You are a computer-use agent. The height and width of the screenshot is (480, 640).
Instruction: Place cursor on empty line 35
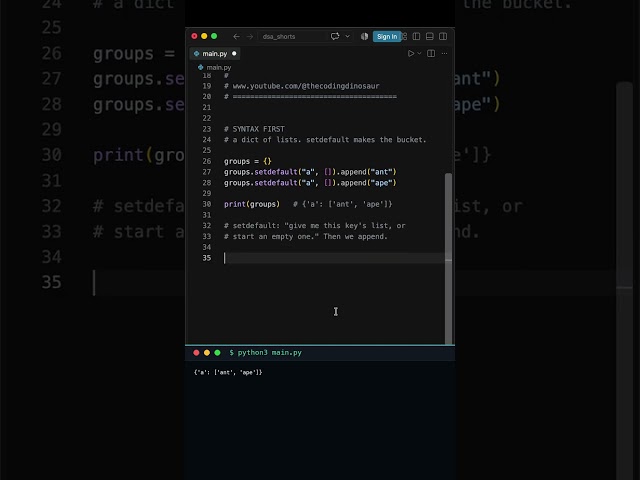tap(334, 258)
